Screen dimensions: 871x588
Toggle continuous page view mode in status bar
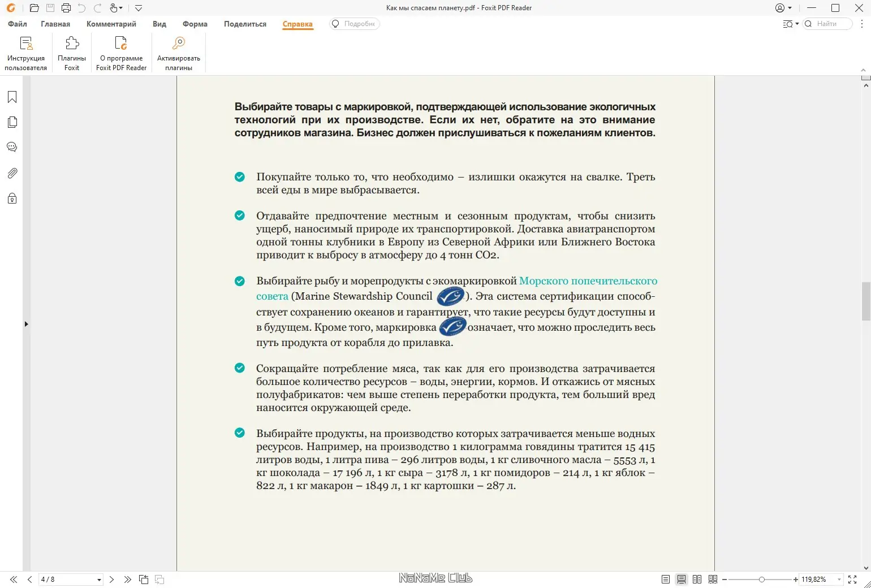pos(682,580)
